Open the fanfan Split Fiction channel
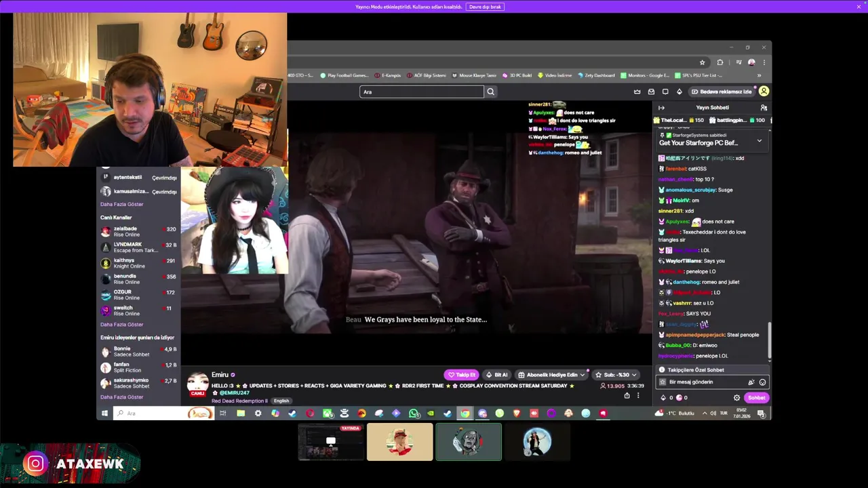This screenshot has height=488, width=868. [138, 367]
